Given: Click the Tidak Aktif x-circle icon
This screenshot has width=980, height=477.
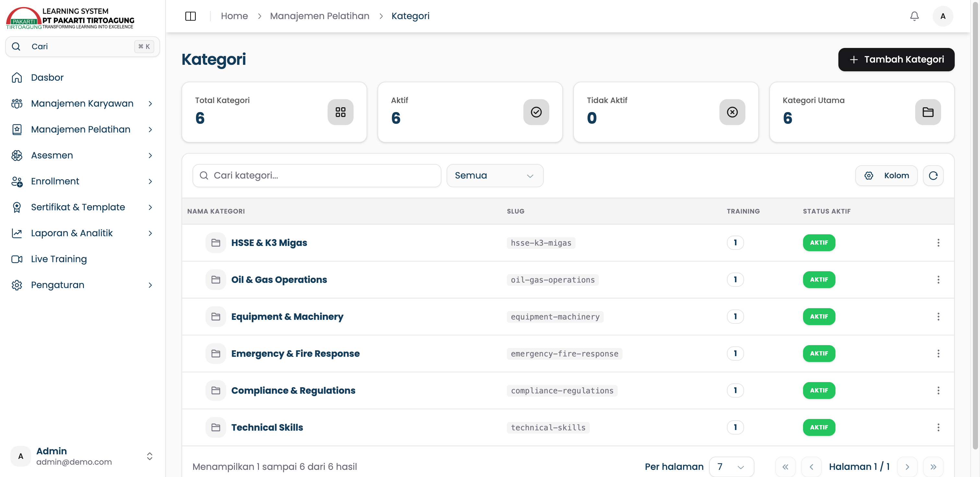Looking at the screenshot, I should 732,112.
